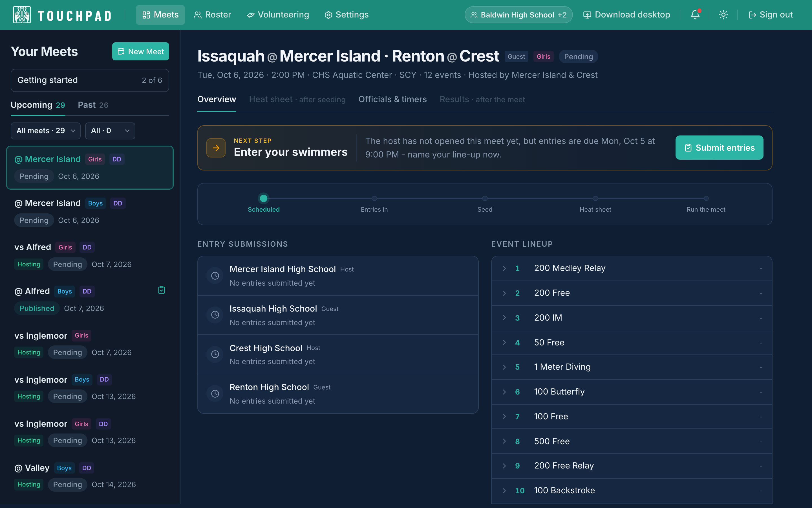Open the Getting started 2 of 6 card

coord(90,80)
